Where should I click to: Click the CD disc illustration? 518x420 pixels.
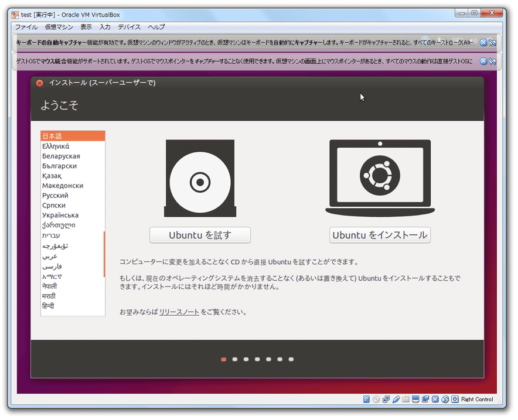pyautogui.click(x=200, y=178)
